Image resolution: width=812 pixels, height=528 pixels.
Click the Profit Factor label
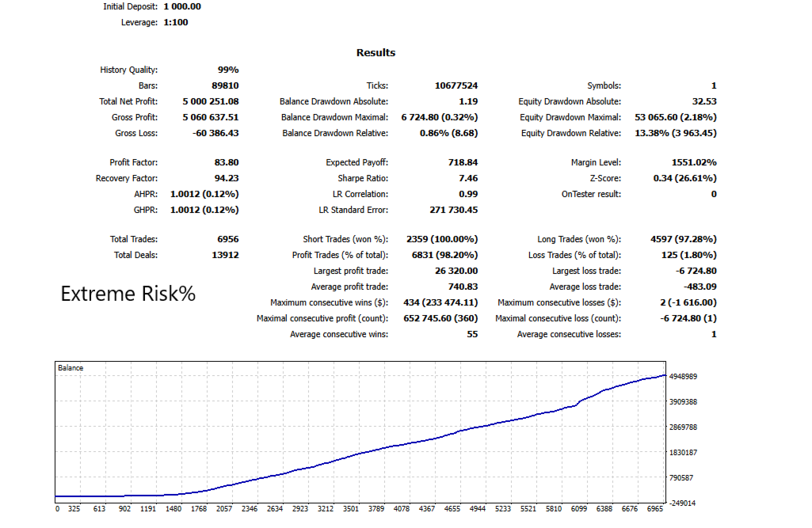point(134,162)
